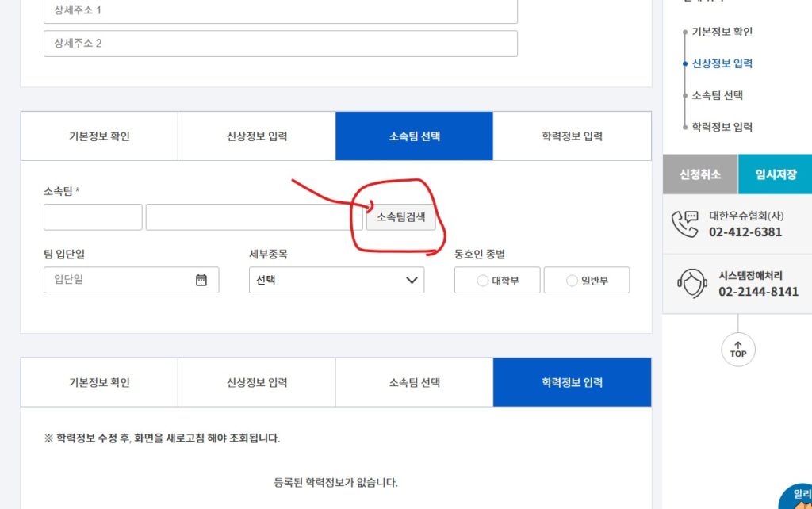This screenshot has height=509, width=812.
Task: Go to 소속팀 선택 in right sidebar steps
Action: tap(717, 95)
